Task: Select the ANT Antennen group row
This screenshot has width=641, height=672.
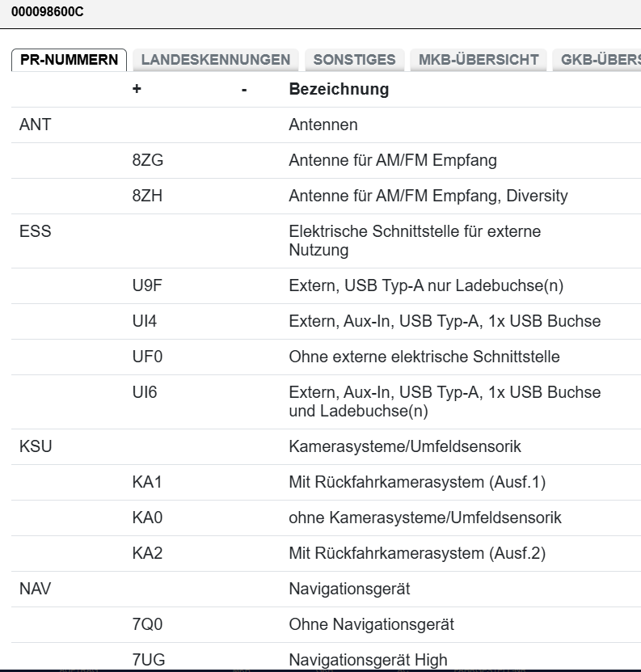Action: (323, 125)
